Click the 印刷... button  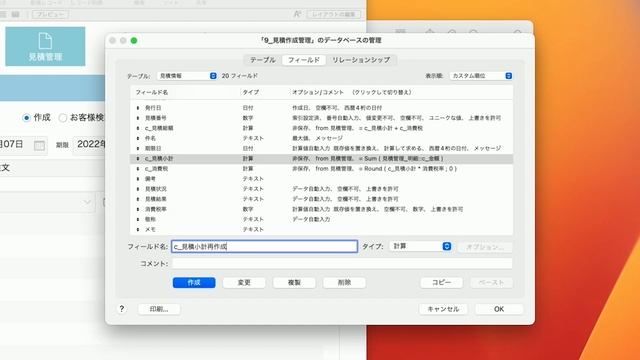pos(159,309)
